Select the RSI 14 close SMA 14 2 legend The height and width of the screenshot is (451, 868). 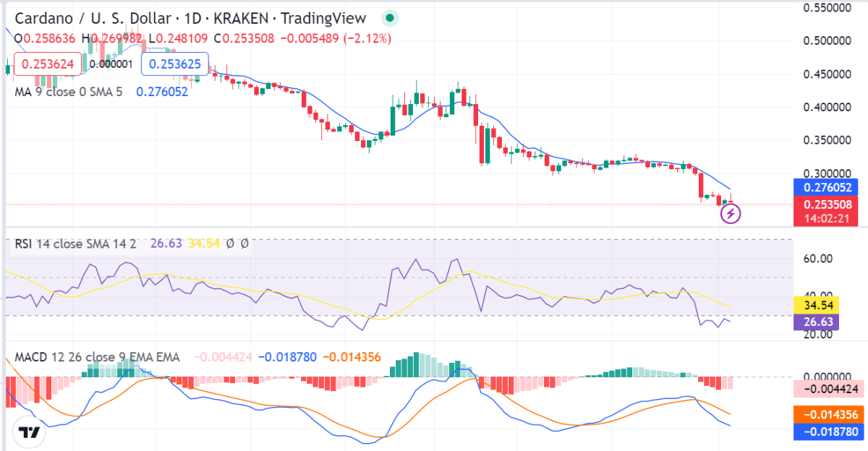click(x=75, y=244)
